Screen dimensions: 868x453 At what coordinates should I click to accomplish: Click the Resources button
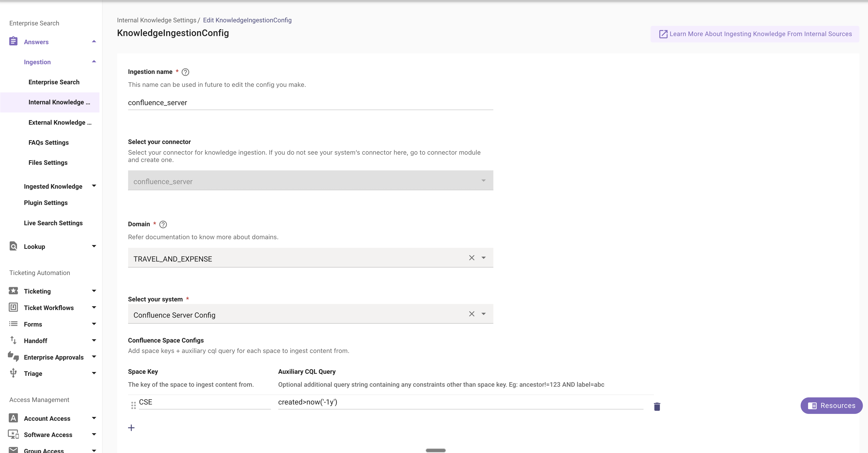831,406
